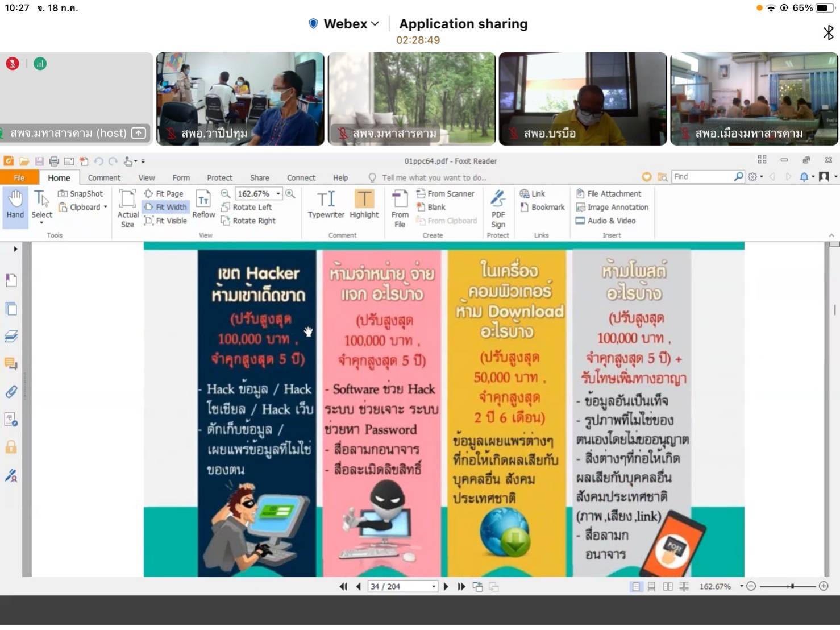This screenshot has width=840, height=630.
Task: Click the save icon in the quick toolbar
Action: pos(39,161)
